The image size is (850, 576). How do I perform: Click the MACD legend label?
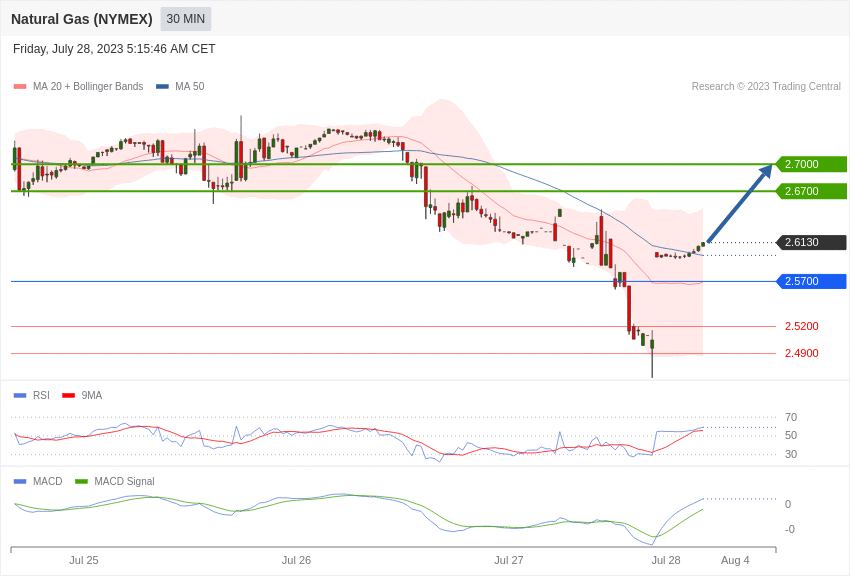click(x=48, y=481)
